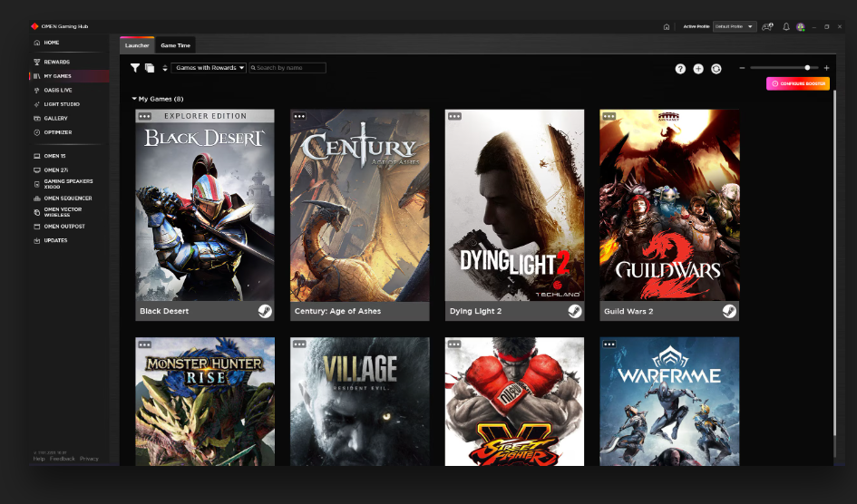Click the Century: Age of Ashes label
857x504 pixels.
pyautogui.click(x=337, y=311)
